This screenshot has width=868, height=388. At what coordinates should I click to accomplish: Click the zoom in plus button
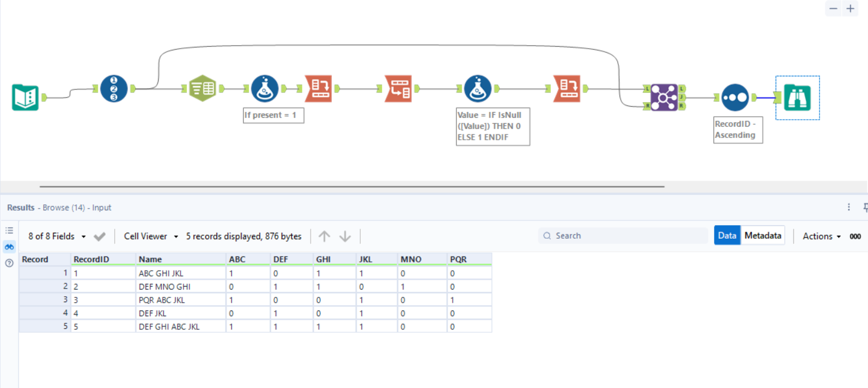(850, 9)
